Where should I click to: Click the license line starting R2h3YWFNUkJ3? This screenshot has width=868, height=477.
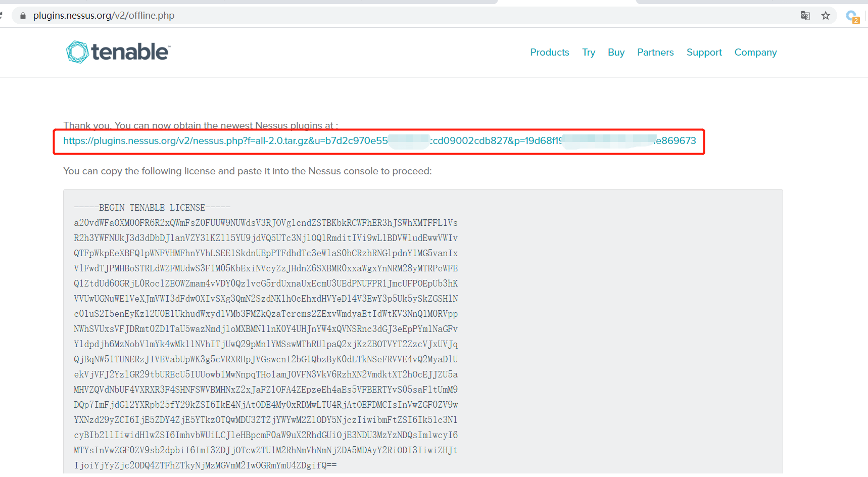266,238
